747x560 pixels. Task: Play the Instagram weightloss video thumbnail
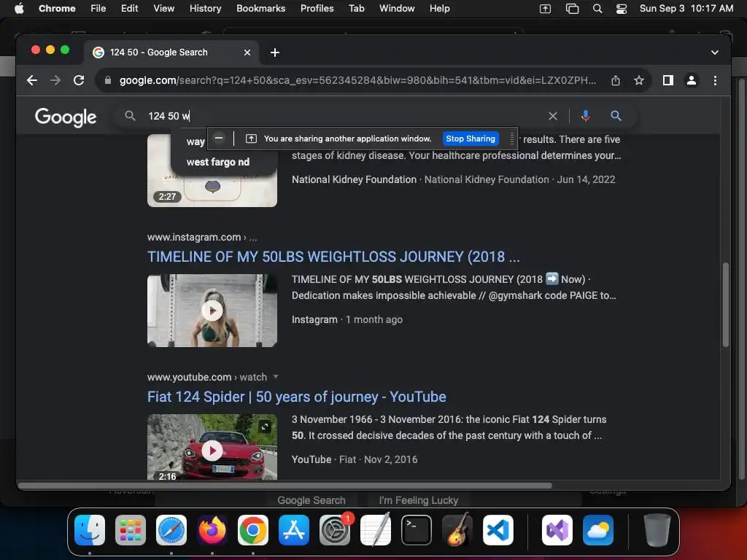[x=212, y=311]
